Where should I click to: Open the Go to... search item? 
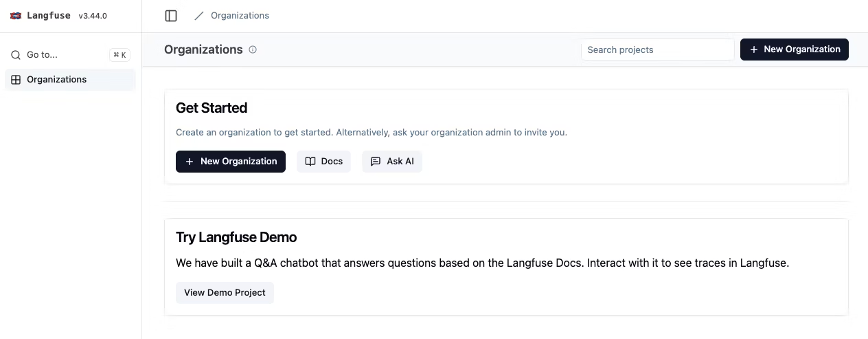click(70, 55)
